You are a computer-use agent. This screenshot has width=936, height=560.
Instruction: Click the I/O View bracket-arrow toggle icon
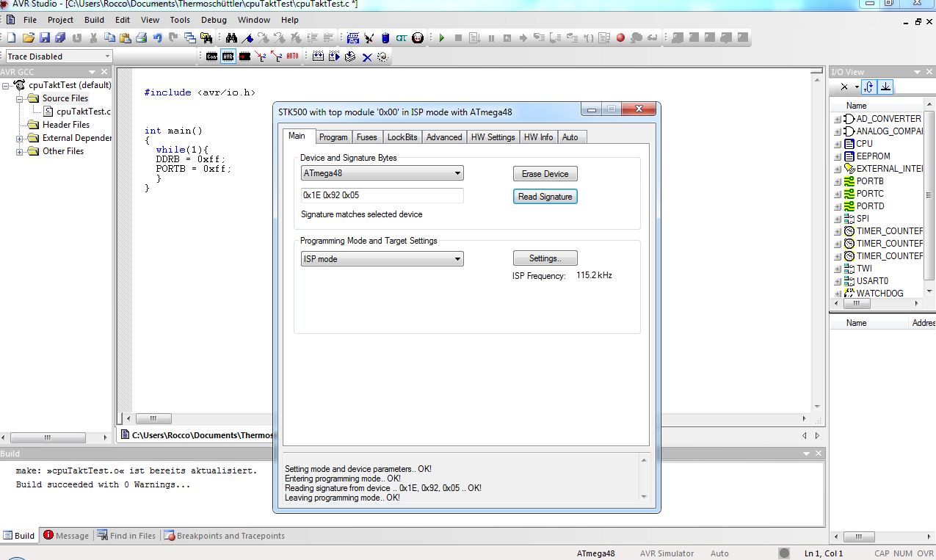pos(869,87)
